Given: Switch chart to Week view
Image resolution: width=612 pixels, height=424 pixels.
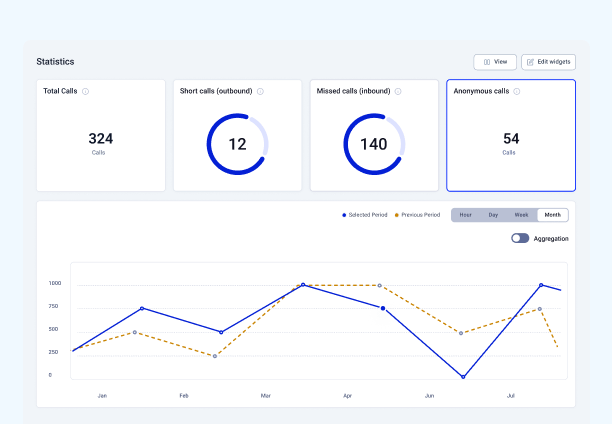Looking at the screenshot, I should tap(521, 215).
